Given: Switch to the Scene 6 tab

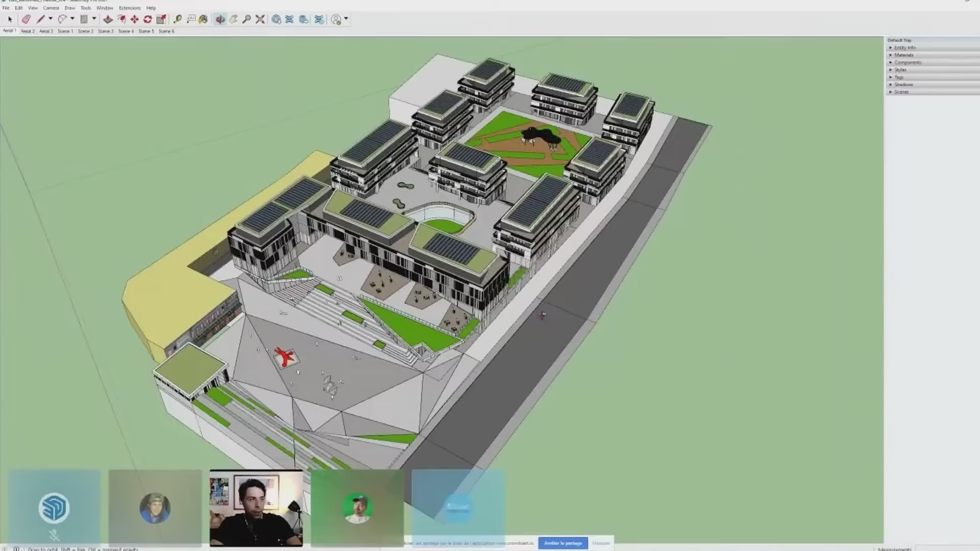Looking at the screenshot, I should (166, 31).
